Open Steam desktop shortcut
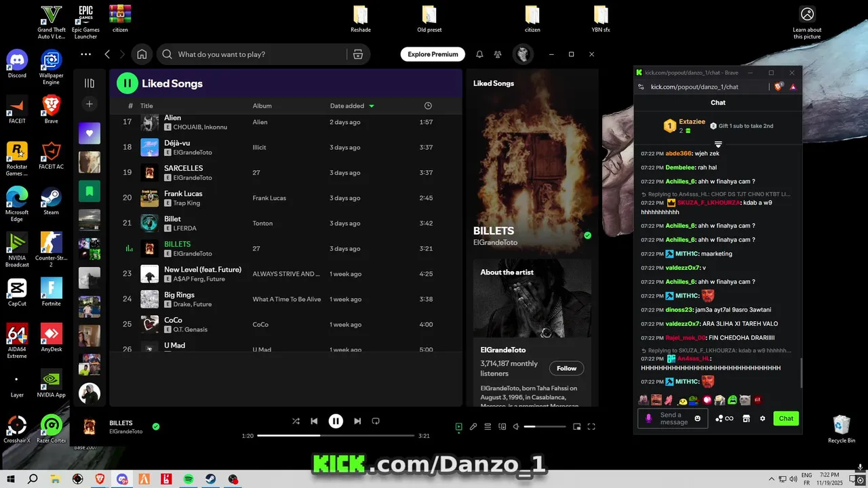Image resolution: width=868 pixels, height=488 pixels. [x=52, y=201]
